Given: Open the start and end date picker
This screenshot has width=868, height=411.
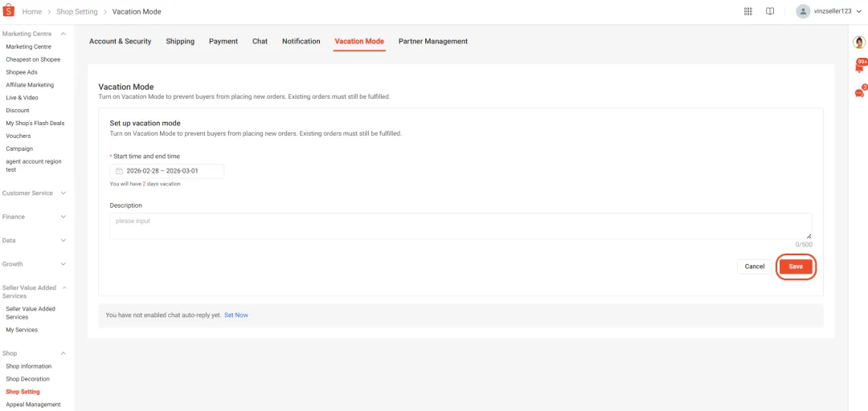Looking at the screenshot, I should (166, 171).
